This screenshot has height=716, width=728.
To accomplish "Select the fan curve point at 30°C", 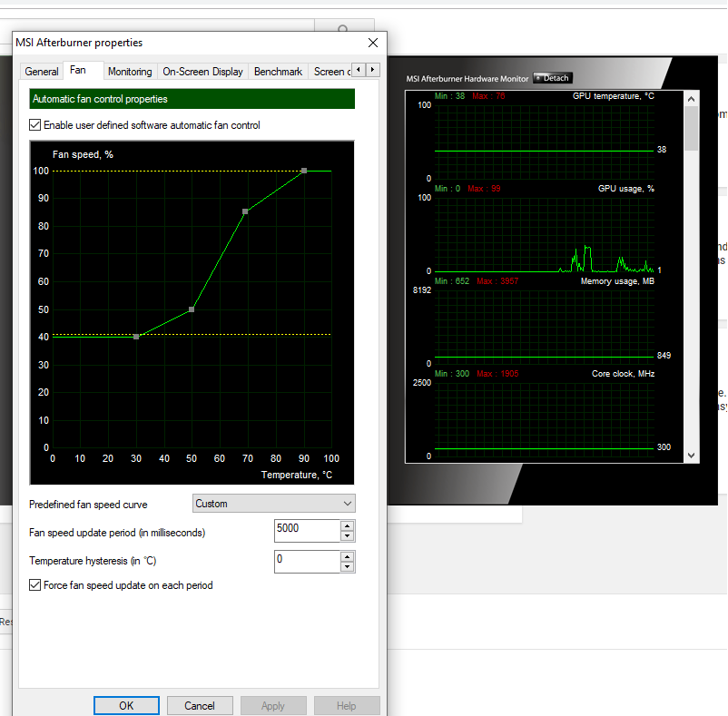I will [136, 337].
